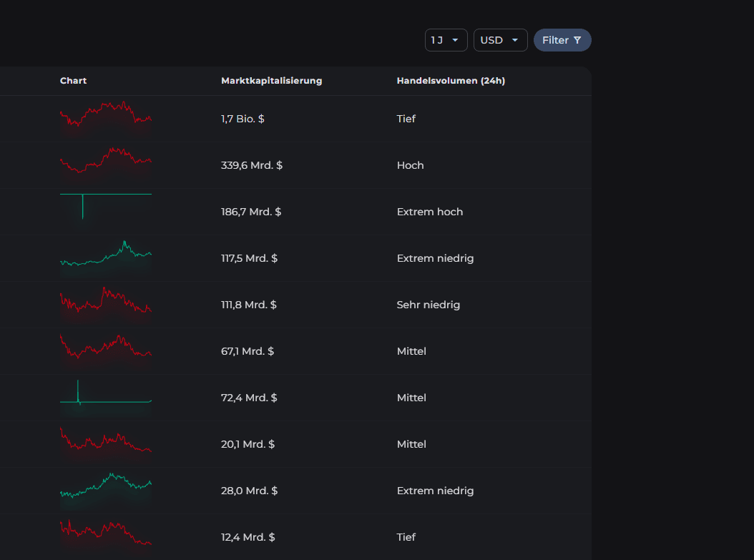Open the green chart in 28,0 Mrd. $ row
Screen dimensions: 754x560
point(106,486)
